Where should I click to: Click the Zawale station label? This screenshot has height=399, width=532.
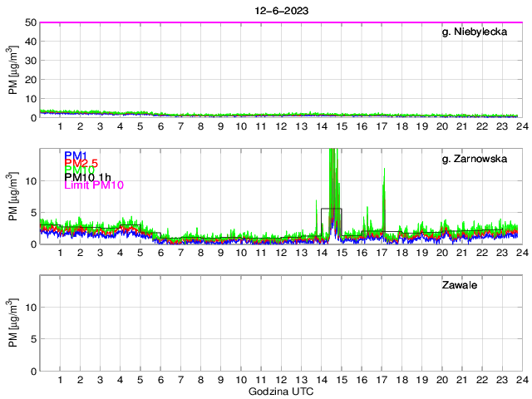click(x=463, y=285)
